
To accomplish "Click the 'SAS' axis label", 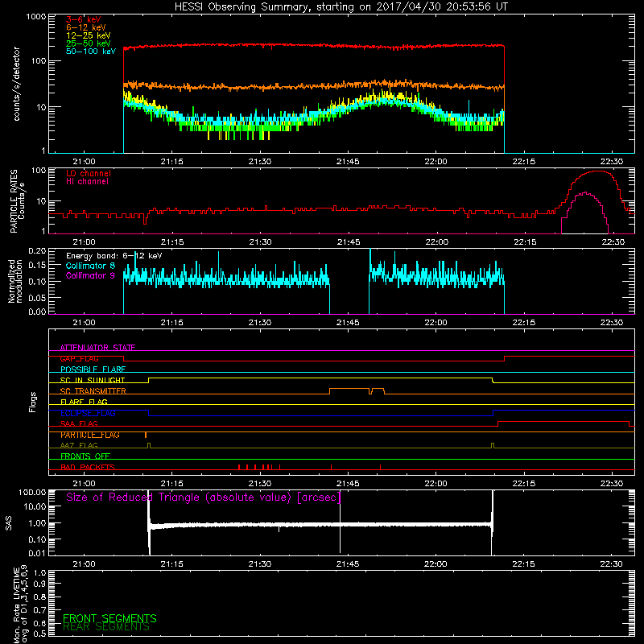I will (x=8, y=523).
